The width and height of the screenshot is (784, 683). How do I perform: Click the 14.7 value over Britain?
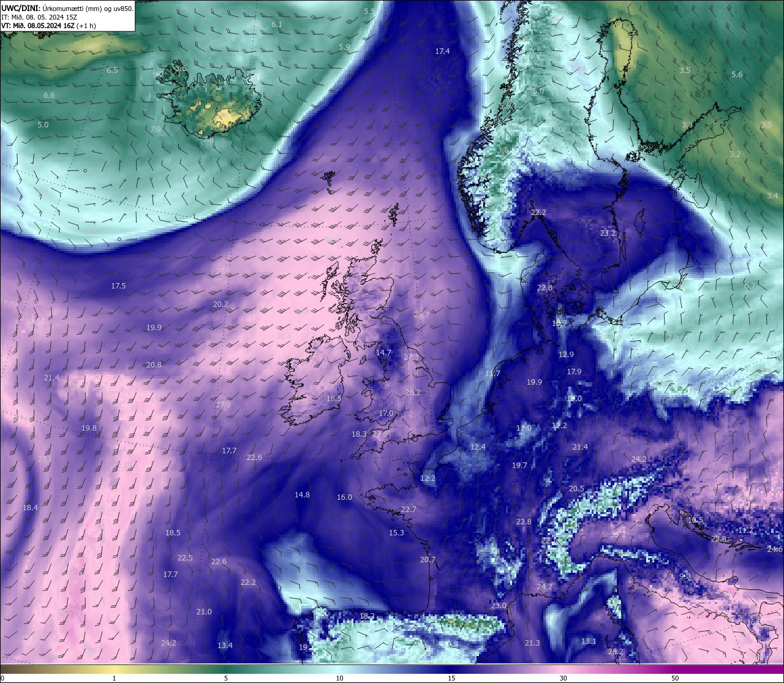[383, 353]
